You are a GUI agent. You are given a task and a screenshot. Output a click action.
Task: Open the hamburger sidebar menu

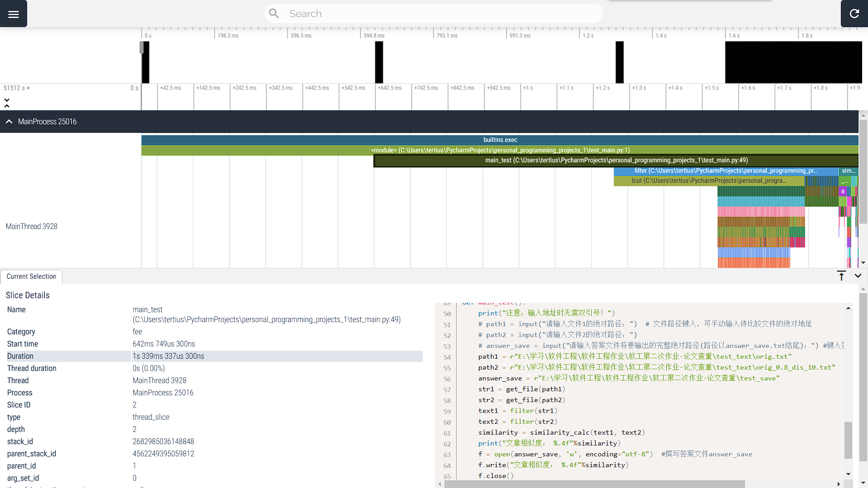tap(14, 14)
